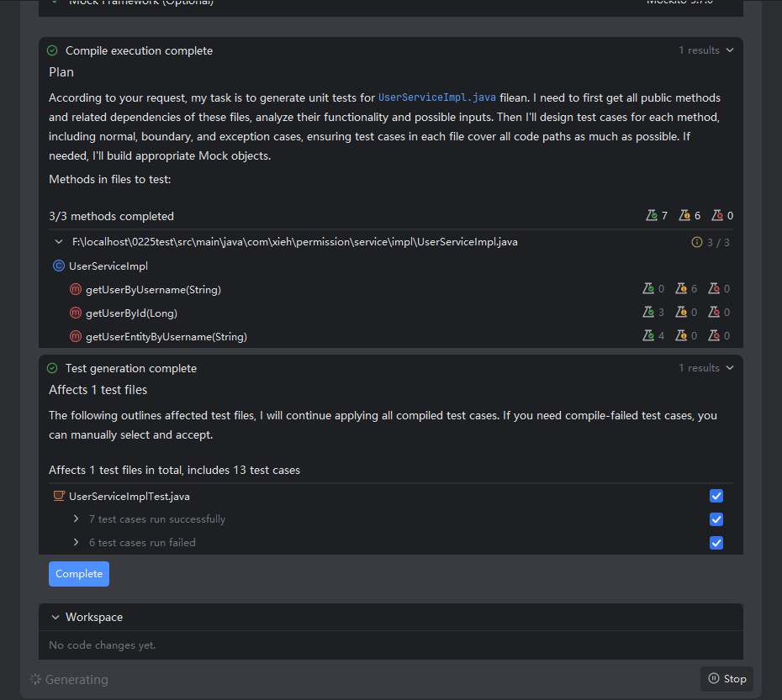This screenshot has width=782, height=700.
Task: Collapse the Workspace section
Action: 55,618
